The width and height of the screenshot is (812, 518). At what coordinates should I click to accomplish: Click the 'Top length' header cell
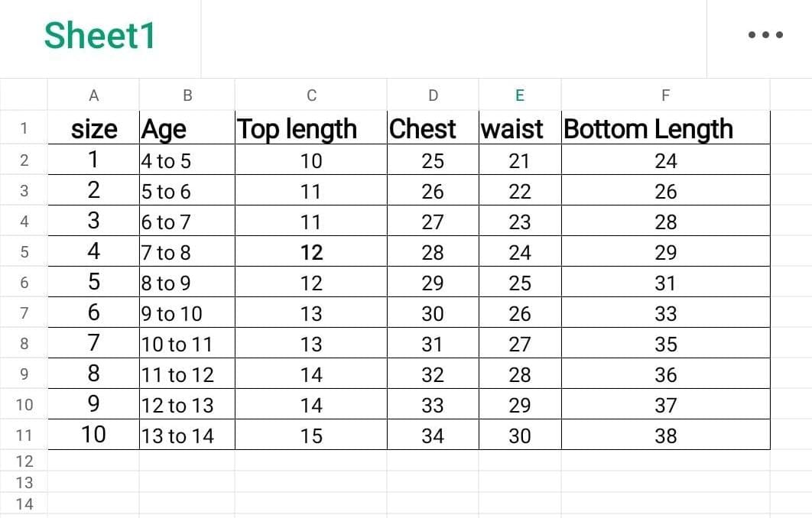point(297,129)
